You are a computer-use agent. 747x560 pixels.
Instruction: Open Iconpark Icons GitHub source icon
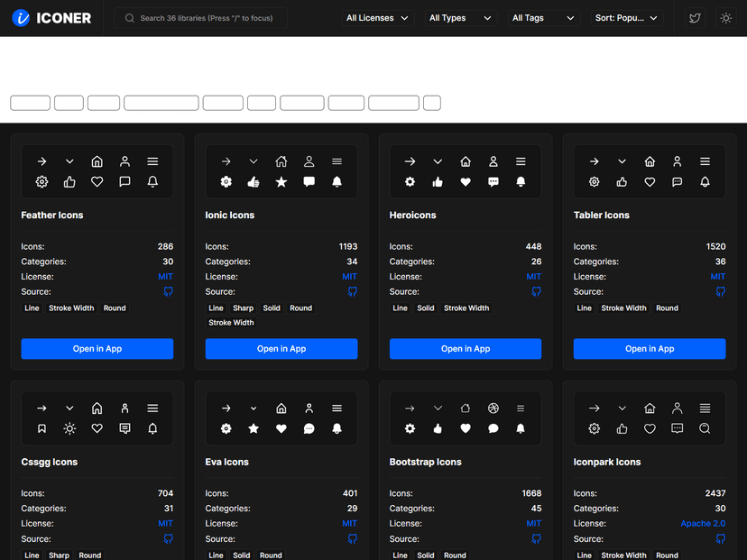point(721,538)
